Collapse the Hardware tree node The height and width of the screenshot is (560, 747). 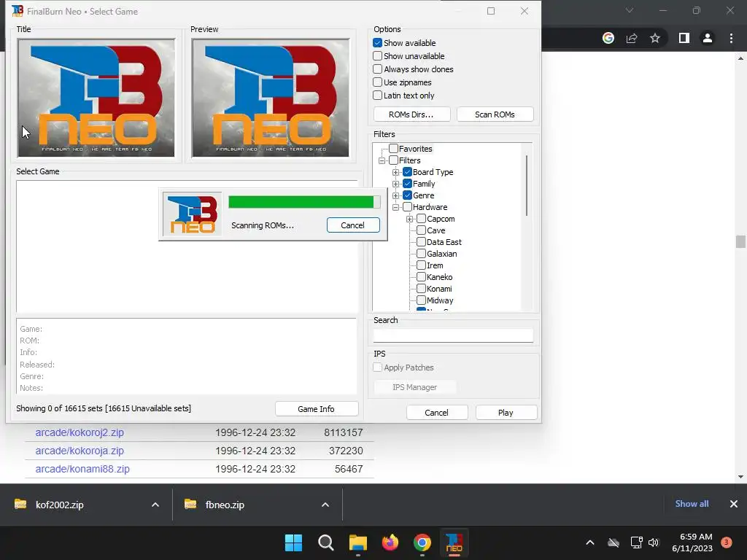pyautogui.click(x=395, y=207)
